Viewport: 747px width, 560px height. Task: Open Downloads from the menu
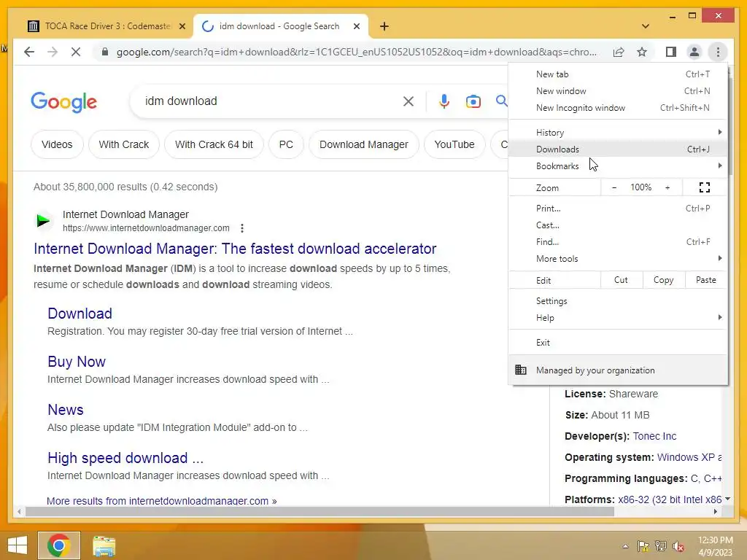[x=619, y=149]
